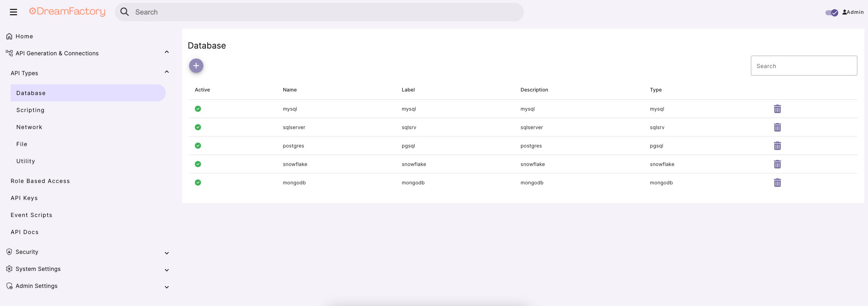868x306 pixels.
Task: Collapse API Generation & Connections section
Action: click(166, 52)
